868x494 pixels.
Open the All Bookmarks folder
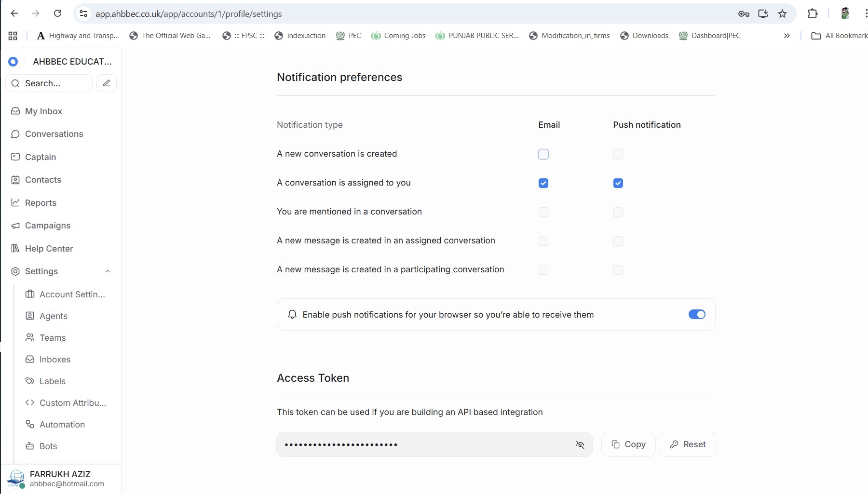(840, 36)
